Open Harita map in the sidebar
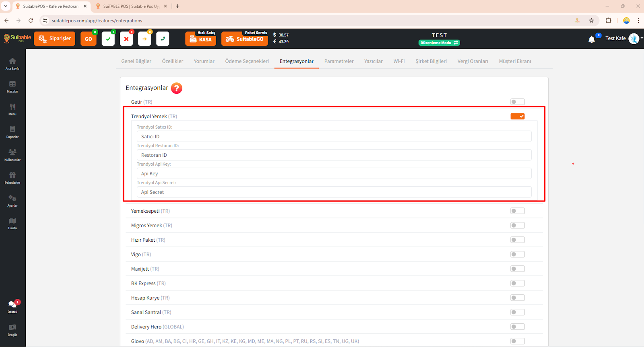 tap(12, 224)
